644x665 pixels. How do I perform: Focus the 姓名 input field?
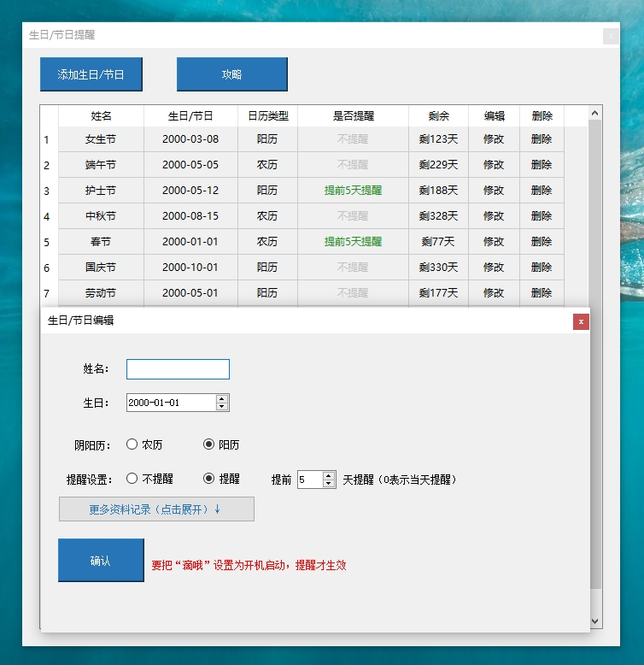click(x=178, y=369)
